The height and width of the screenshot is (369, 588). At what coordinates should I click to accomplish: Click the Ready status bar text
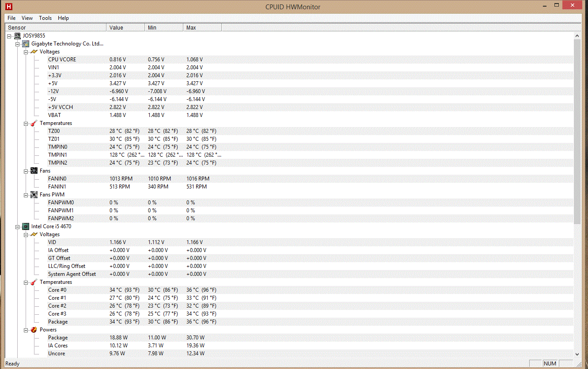coord(12,364)
